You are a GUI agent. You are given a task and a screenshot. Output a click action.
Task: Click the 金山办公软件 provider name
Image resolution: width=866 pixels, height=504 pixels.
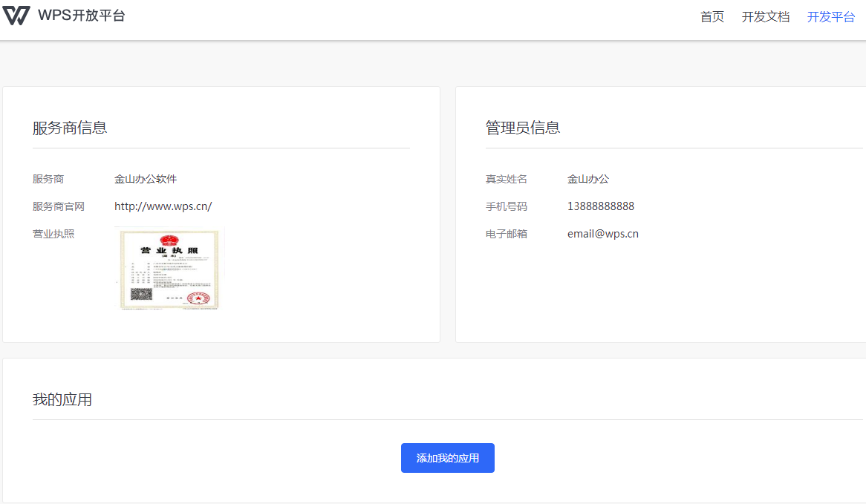click(x=146, y=179)
